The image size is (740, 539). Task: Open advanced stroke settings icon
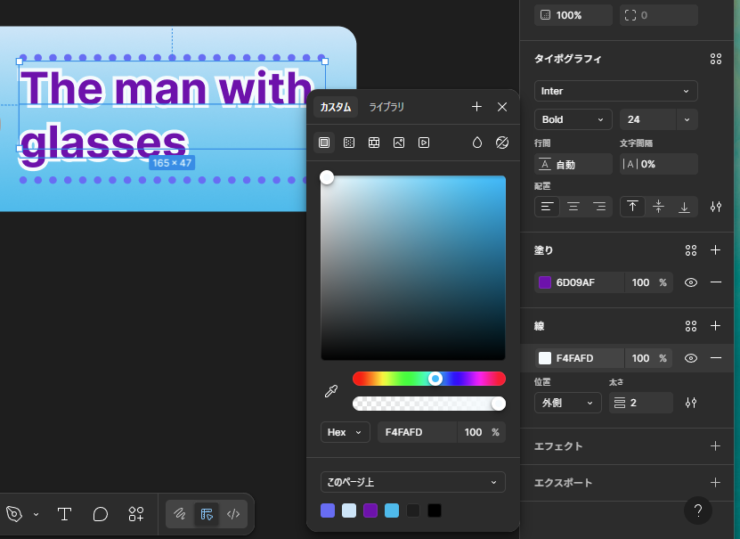point(690,403)
